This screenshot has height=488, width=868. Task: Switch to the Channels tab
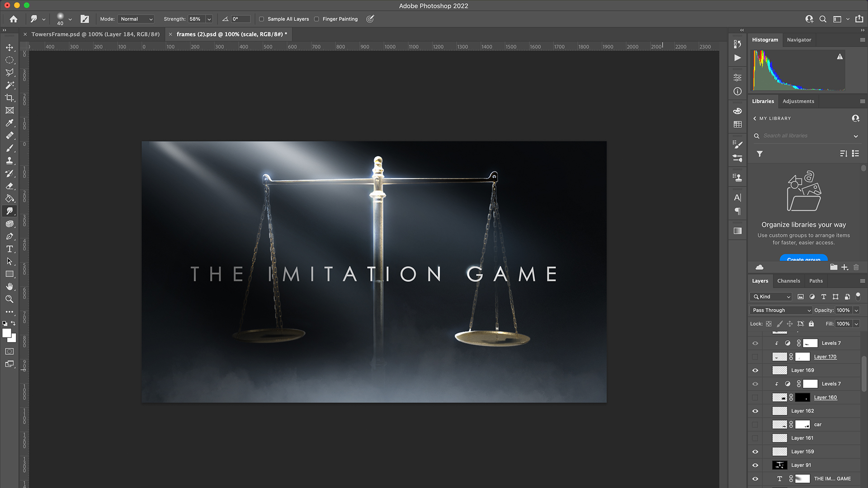pos(788,281)
